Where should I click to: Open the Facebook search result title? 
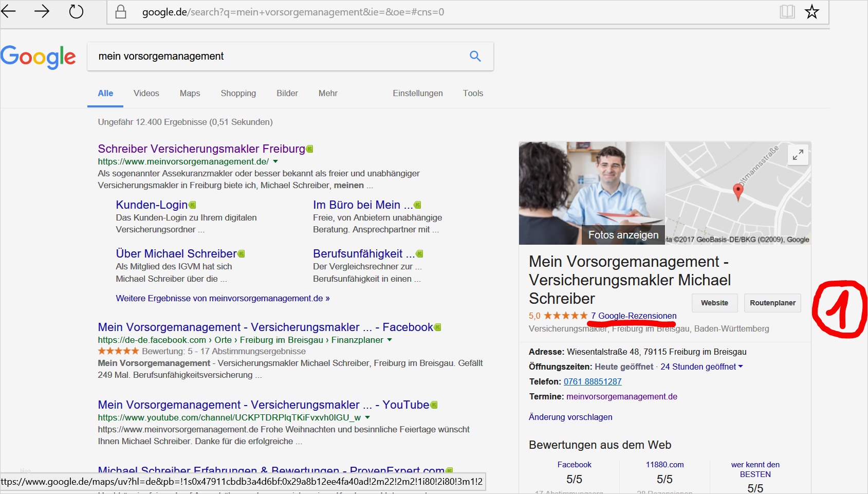click(266, 327)
